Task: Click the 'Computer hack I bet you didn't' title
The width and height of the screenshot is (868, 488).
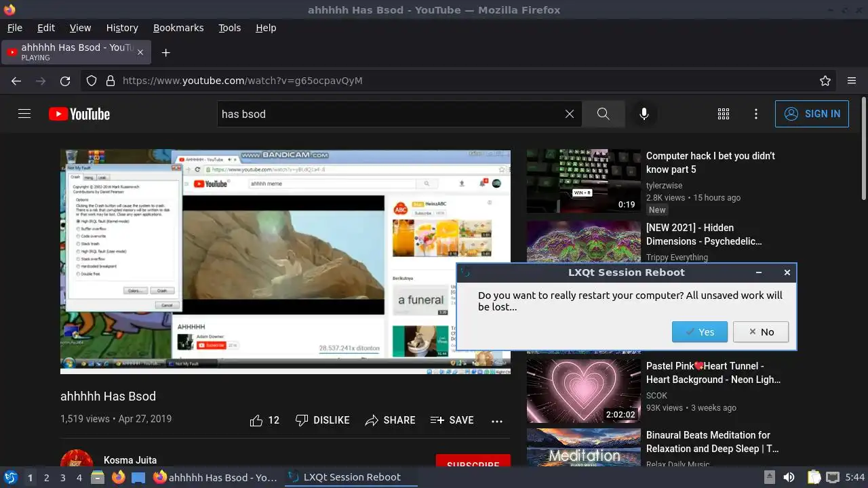Action: (x=711, y=163)
